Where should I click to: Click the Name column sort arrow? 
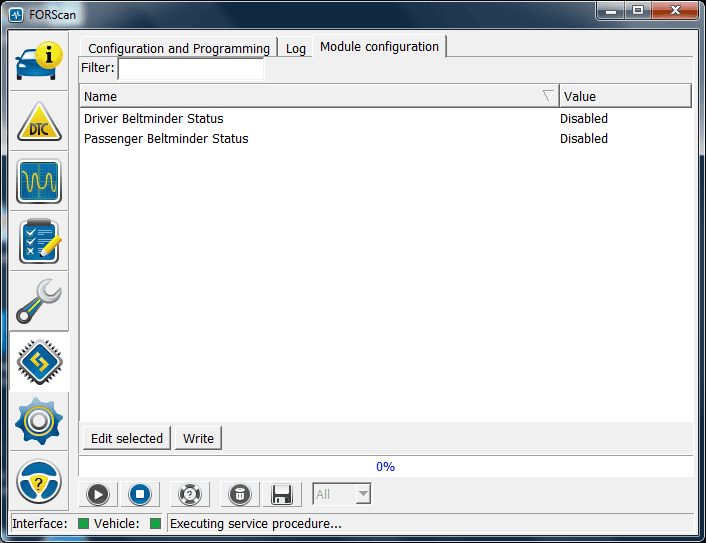(x=548, y=95)
